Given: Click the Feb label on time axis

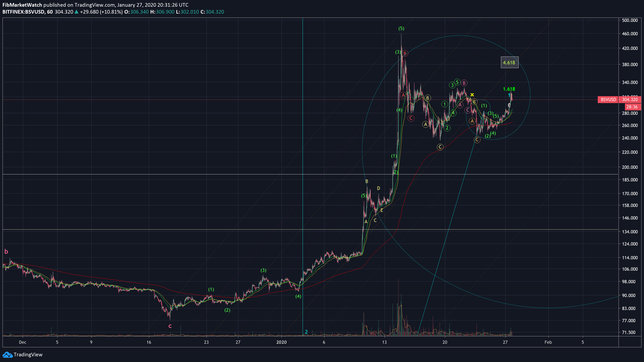Looking at the screenshot, I should [x=548, y=342].
